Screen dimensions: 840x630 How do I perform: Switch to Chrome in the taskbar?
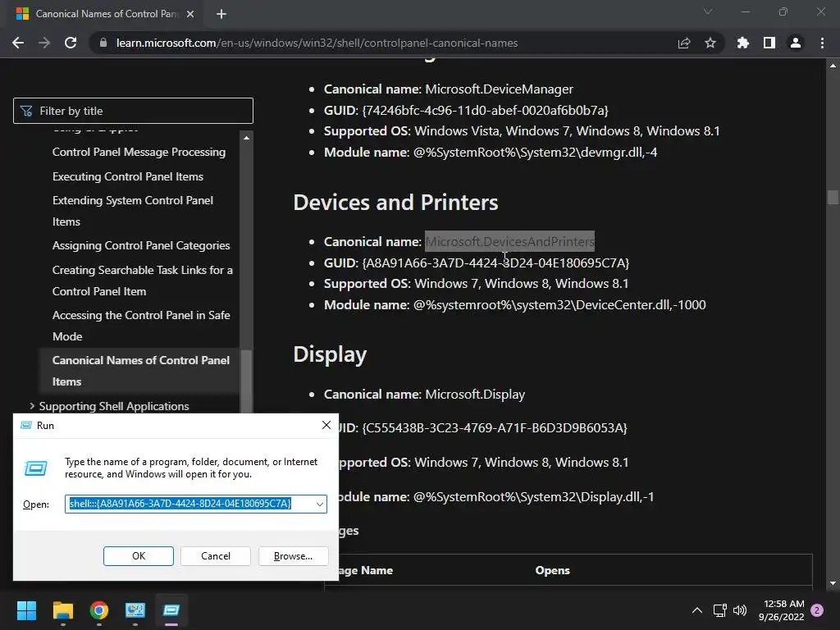tap(99, 610)
